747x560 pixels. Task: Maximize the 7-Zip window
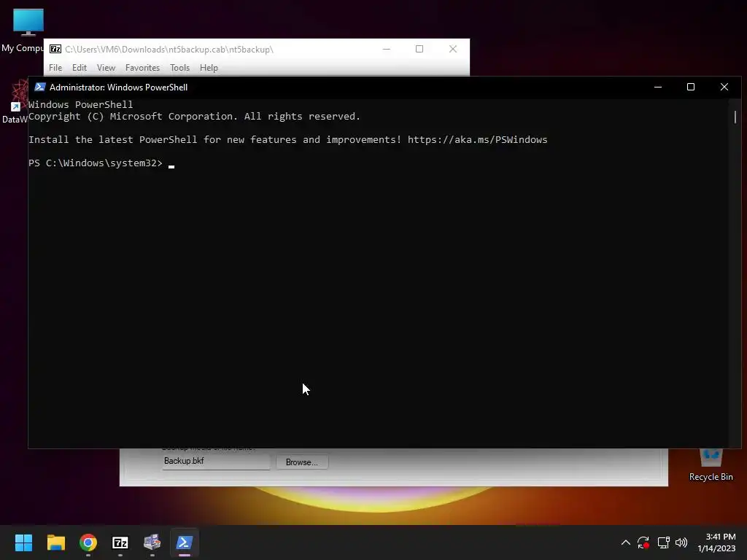point(419,49)
